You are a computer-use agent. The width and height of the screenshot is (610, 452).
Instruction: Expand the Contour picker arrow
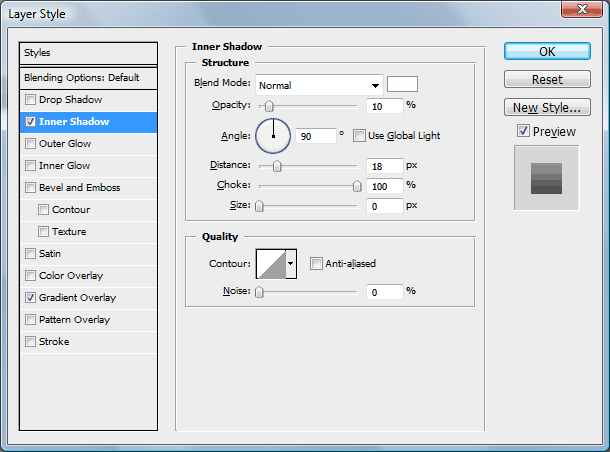291,264
